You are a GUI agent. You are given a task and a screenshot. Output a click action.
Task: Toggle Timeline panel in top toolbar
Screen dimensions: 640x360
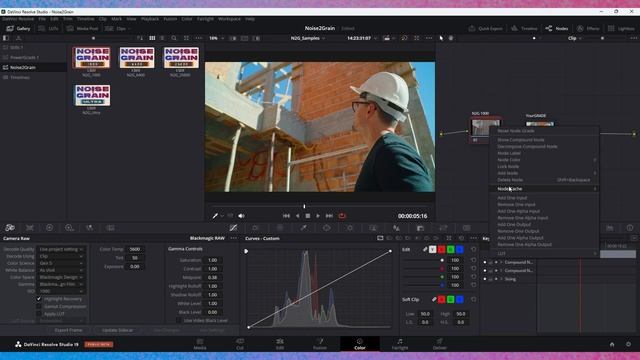click(x=524, y=28)
